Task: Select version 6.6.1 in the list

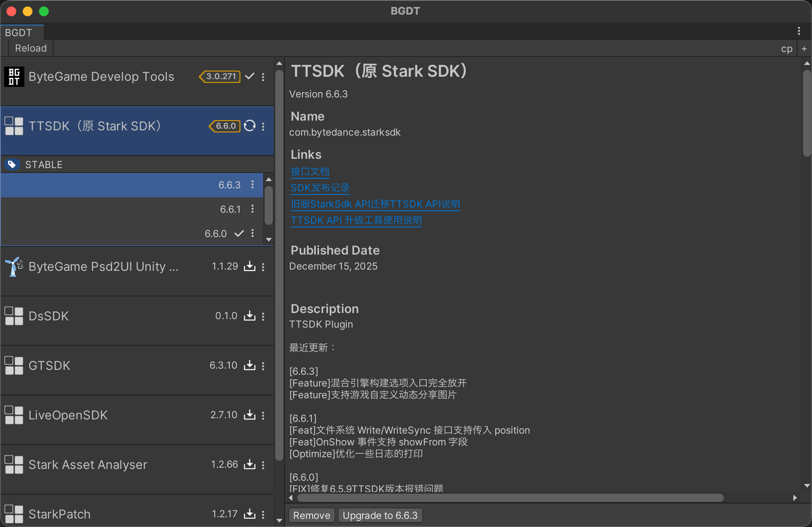Action: 230,209
